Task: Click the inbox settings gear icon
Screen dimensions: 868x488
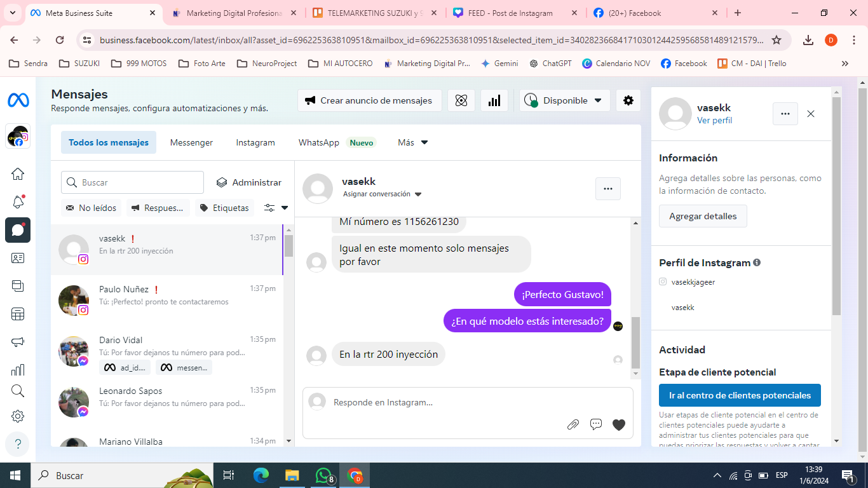Action: [628, 100]
